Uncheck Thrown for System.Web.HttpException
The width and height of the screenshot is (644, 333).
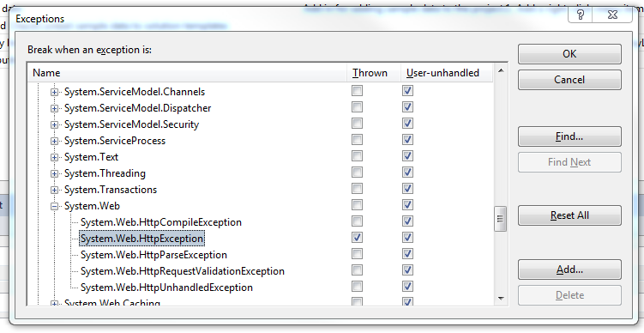(358, 238)
